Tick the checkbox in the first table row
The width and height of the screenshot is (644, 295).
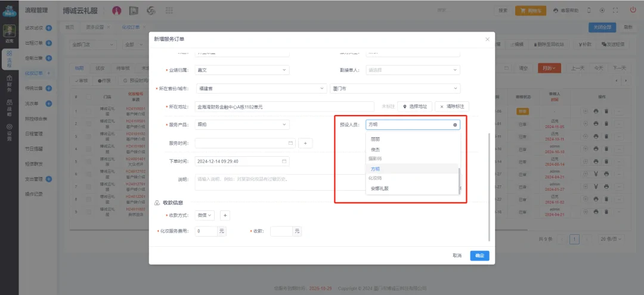tap(89, 111)
